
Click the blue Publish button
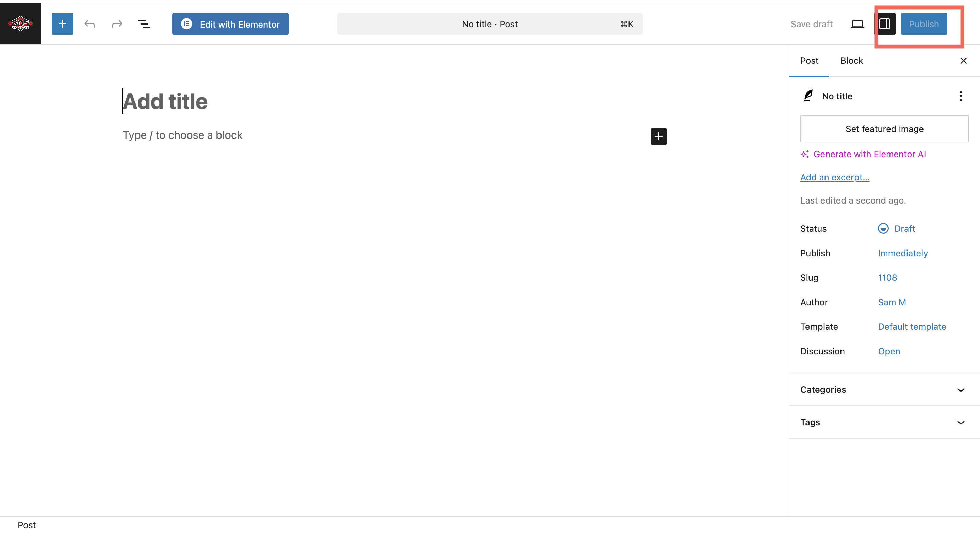pyautogui.click(x=924, y=24)
